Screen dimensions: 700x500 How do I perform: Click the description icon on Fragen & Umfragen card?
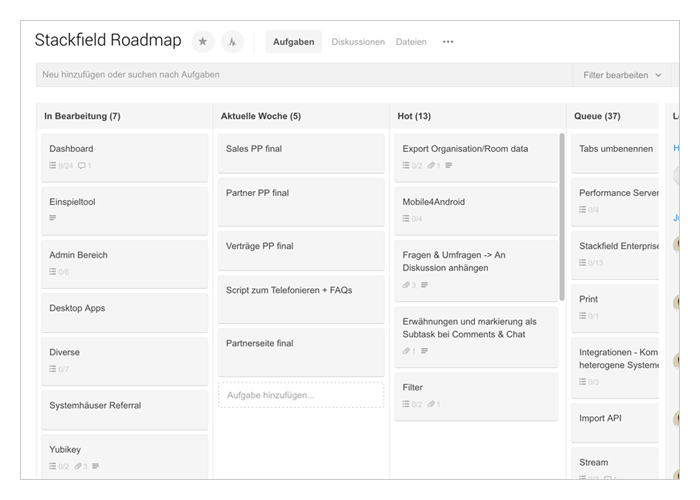tap(424, 285)
